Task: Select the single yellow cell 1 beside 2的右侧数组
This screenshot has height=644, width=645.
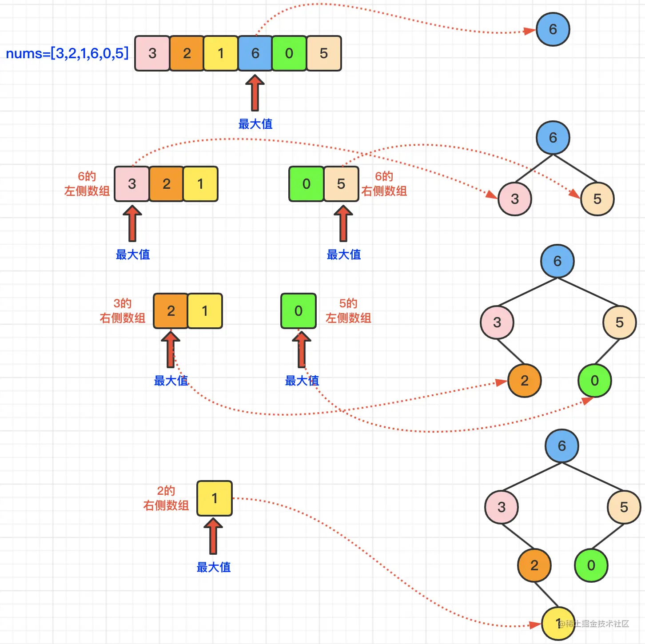Action: pos(215,498)
